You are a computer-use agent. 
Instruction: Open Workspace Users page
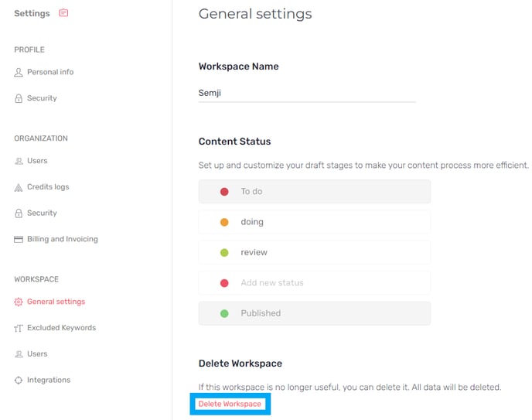[37, 353]
